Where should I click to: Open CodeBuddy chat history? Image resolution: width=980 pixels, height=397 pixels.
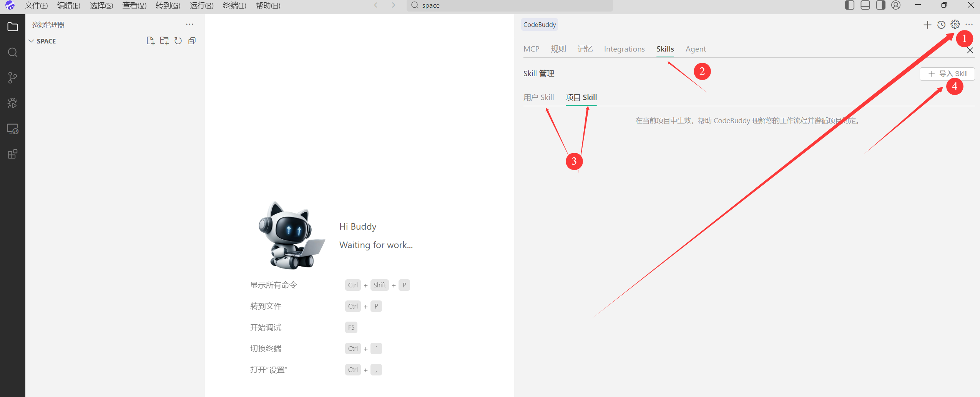(x=941, y=25)
